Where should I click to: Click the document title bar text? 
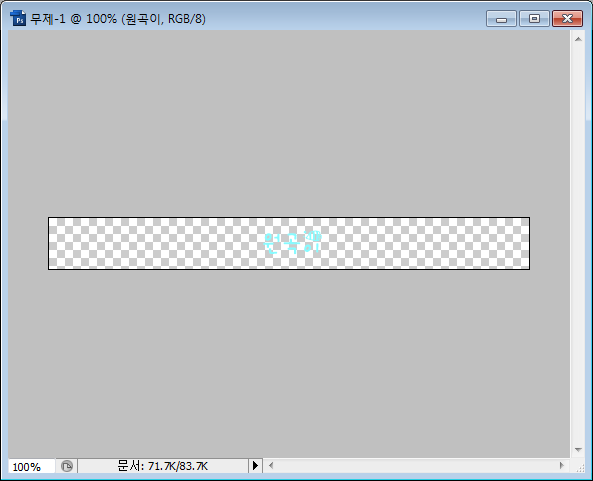point(118,19)
